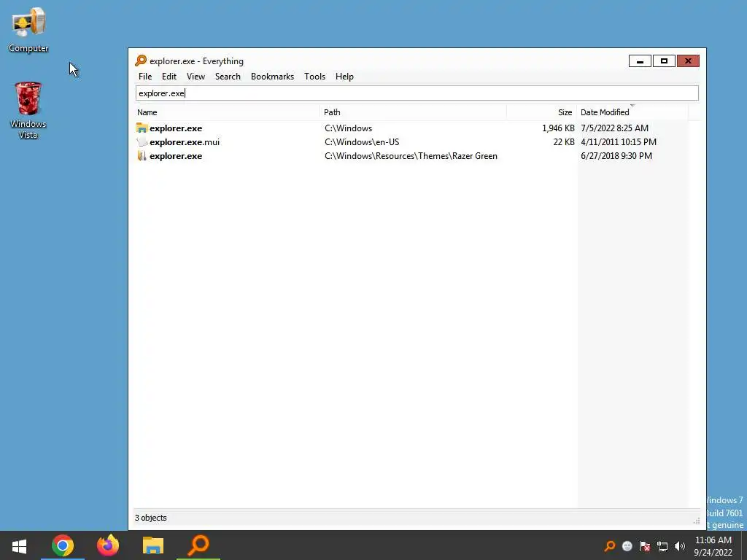Open the View menu

coord(196,76)
